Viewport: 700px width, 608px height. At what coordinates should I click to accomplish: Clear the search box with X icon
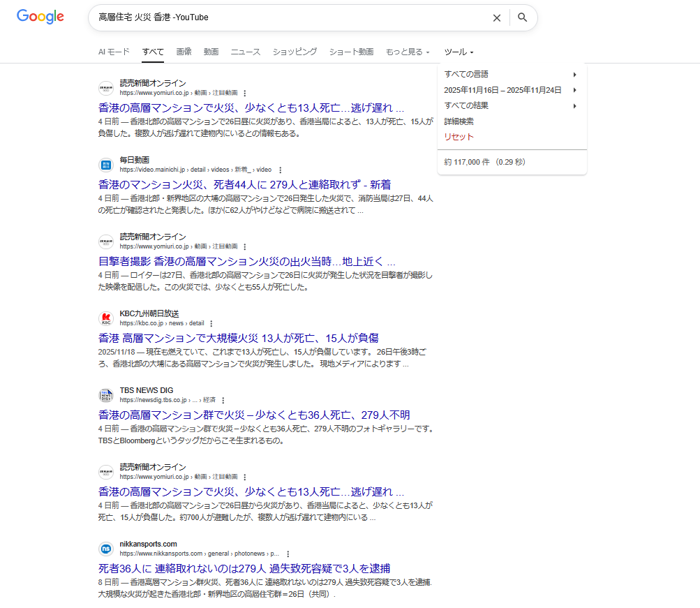tap(496, 18)
